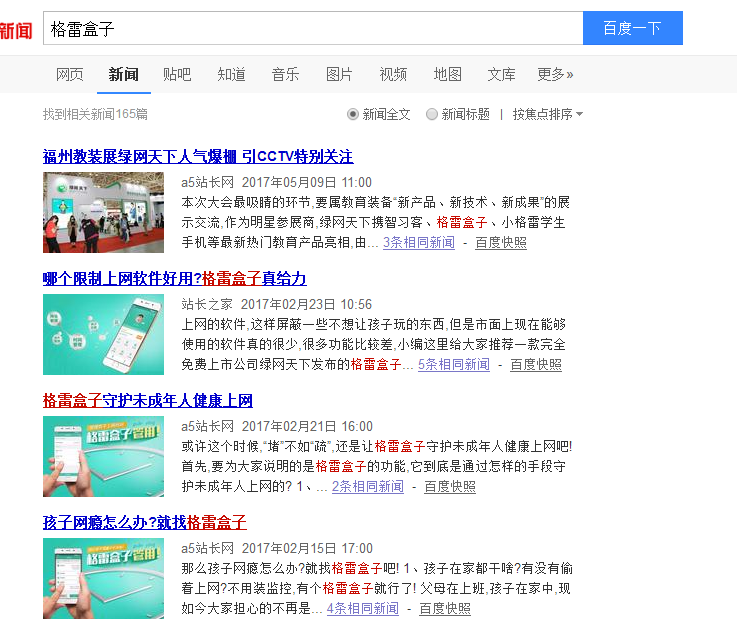Open 百度快照 for the 站长之家 result
This screenshot has width=737, height=634.
(x=536, y=365)
